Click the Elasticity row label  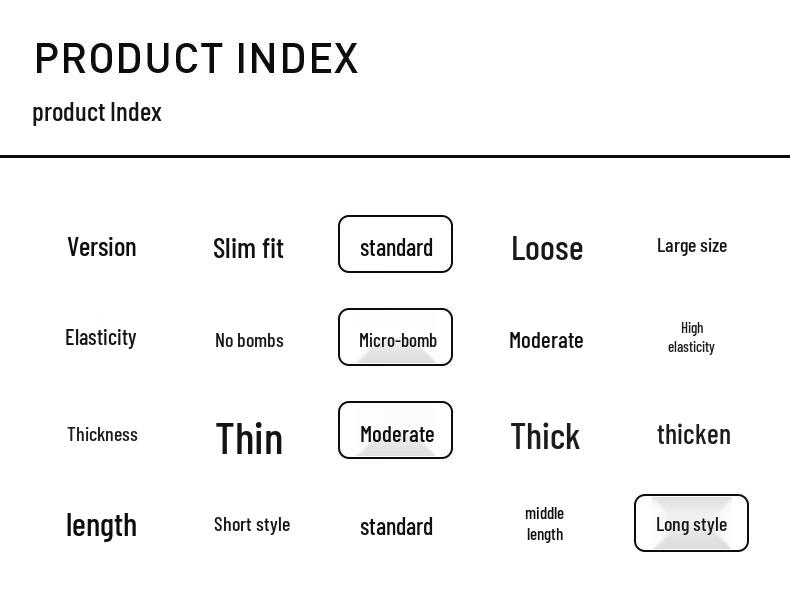coord(100,337)
